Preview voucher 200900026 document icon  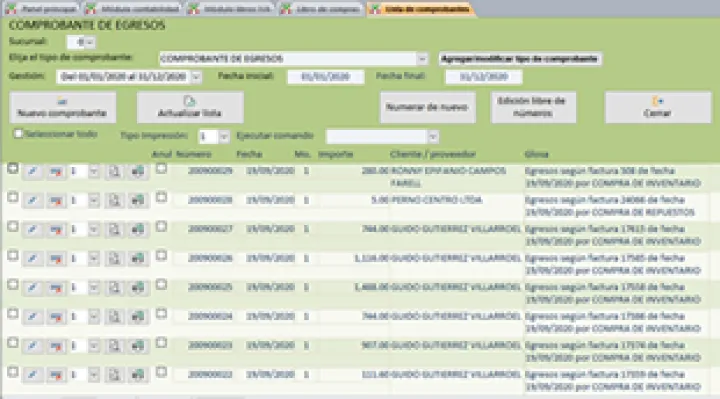coord(114,259)
